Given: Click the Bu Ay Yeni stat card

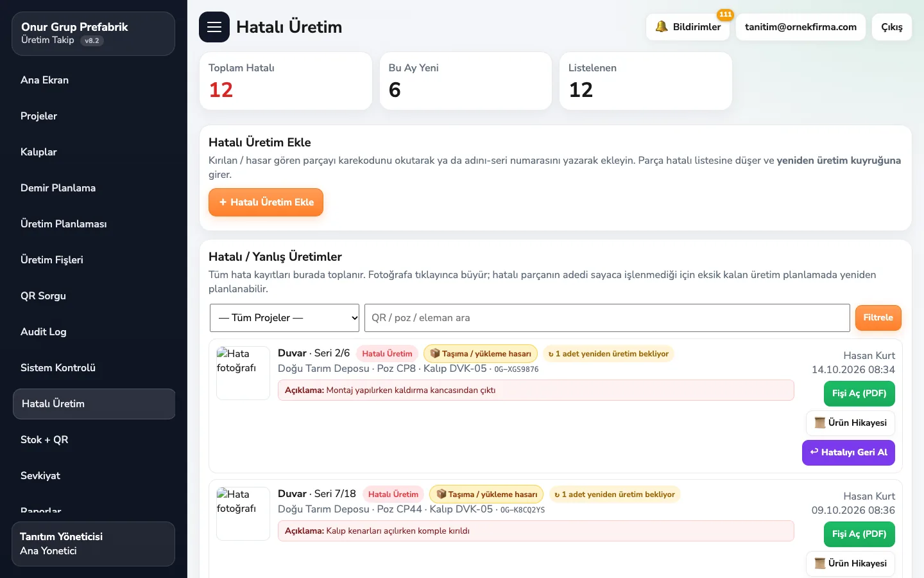Looking at the screenshot, I should 466,81.
